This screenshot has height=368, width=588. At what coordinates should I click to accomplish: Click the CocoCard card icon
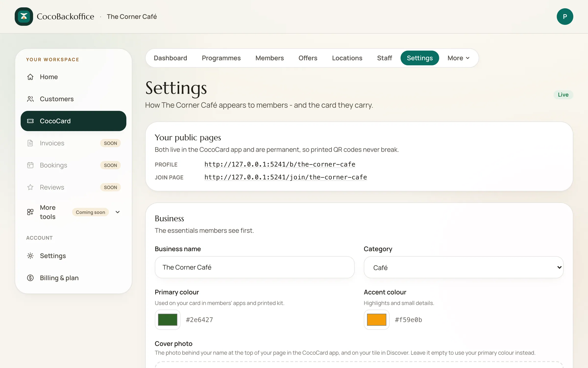[30, 121]
